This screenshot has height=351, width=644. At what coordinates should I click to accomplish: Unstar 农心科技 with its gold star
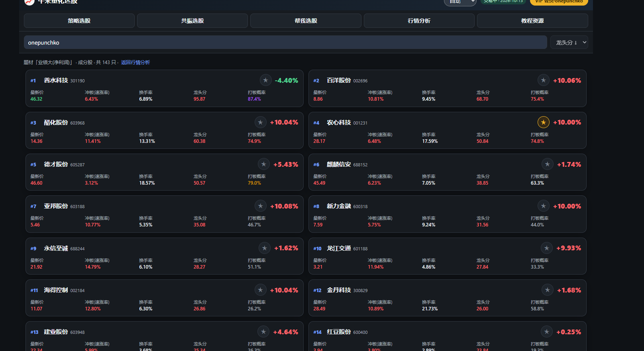click(544, 122)
